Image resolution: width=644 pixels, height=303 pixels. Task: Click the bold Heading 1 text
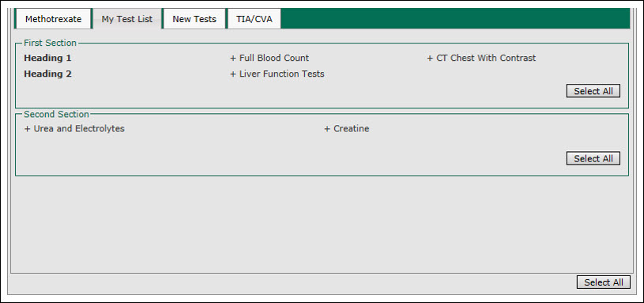[47, 59]
